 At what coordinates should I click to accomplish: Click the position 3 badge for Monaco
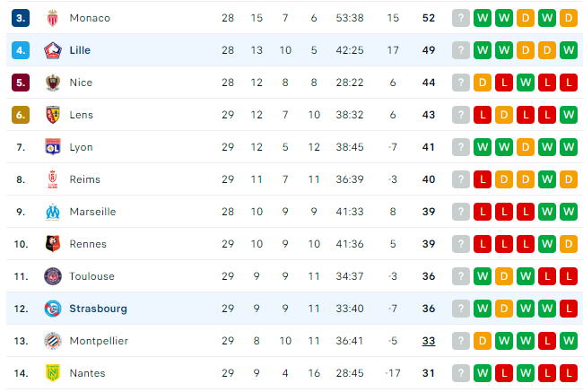21,18
